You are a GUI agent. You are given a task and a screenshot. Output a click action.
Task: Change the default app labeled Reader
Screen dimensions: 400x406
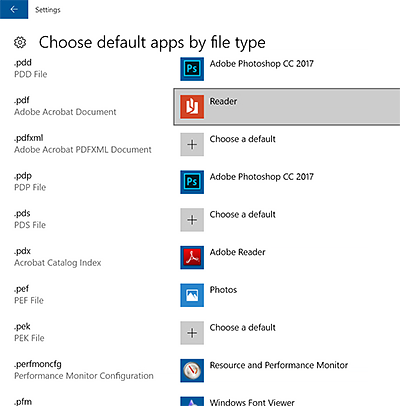pyautogui.click(x=287, y=107)
